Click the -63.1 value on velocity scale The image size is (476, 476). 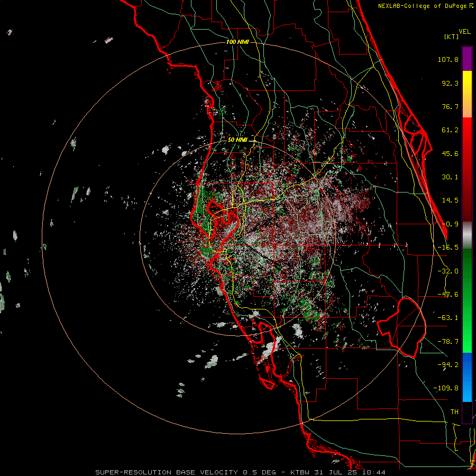(x=448, y=318)
